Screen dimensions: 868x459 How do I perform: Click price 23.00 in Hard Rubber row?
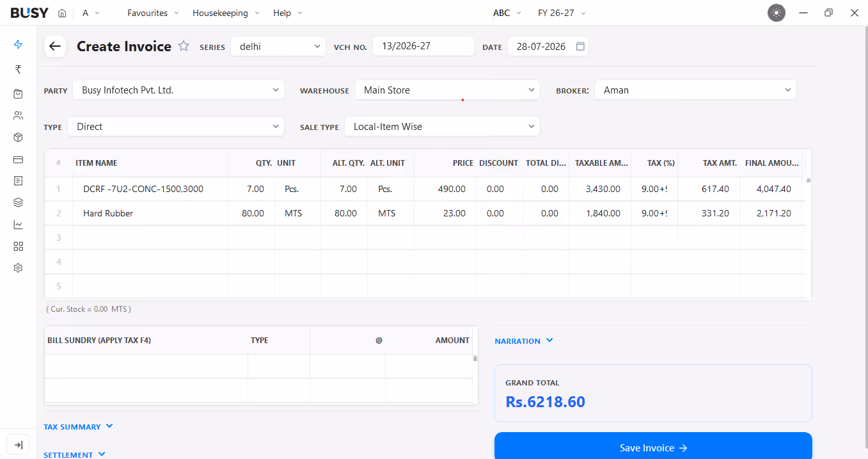(445, 213)
